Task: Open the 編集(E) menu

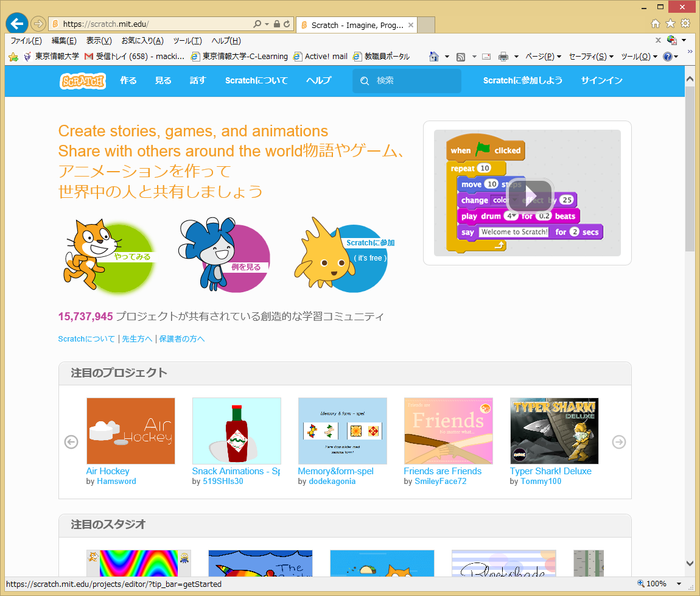Action: pos(64,41)
